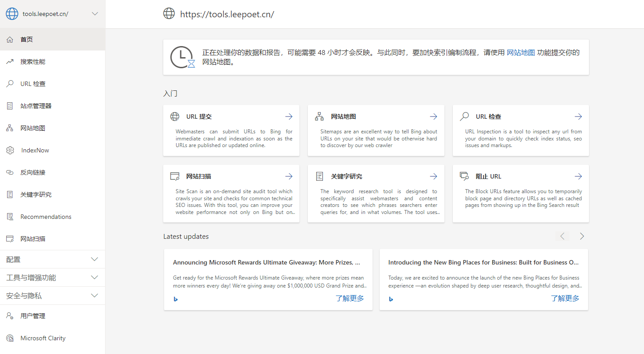Viewport: 644px width, 354px height.
Task: Show next Latest updates with right chevron
Action: tap(582, 236)
